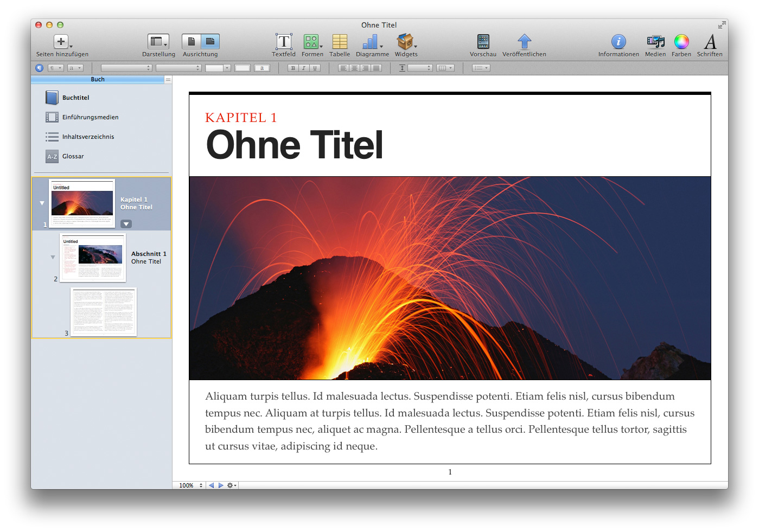759x532 pixels.
Task: Click the Veröffentlichen publish arrow
Action: (524, 42)
